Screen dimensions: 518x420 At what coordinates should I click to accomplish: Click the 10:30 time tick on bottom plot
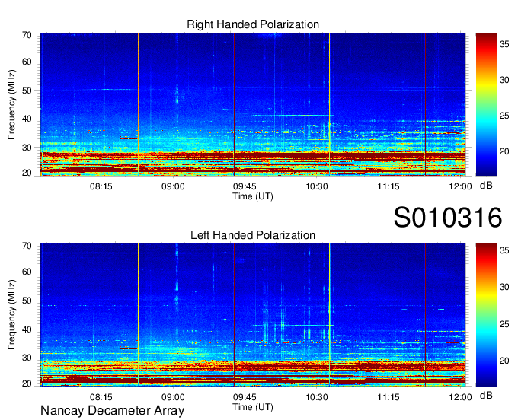tap(317, 397)
